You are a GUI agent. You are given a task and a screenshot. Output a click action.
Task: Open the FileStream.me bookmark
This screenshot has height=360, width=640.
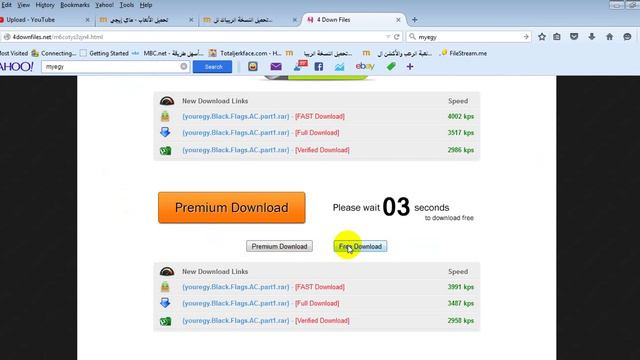click(464, 53)
